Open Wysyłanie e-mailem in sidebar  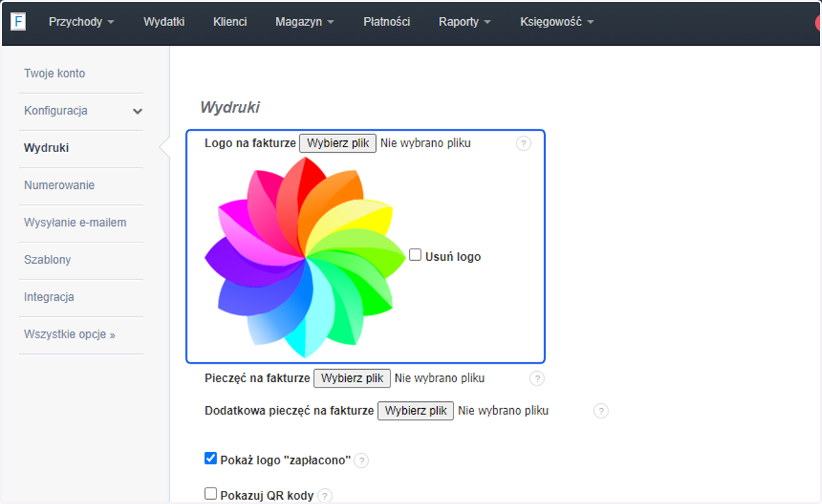point(75,223)
